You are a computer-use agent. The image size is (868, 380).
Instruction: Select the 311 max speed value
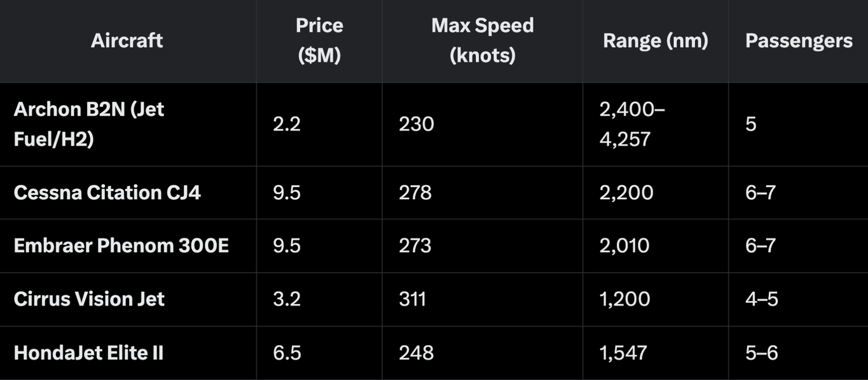tap(413, 299)
